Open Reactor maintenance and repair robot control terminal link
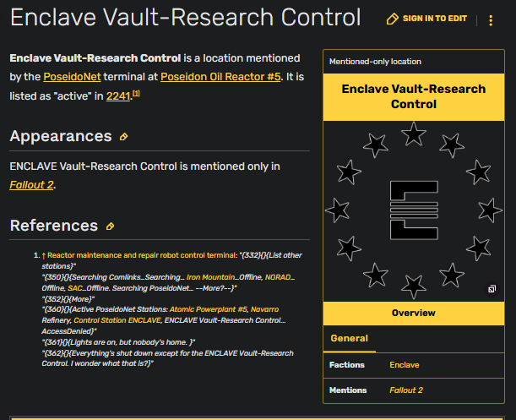The height and width of the screenshot is (420, 516). (142, 255)
